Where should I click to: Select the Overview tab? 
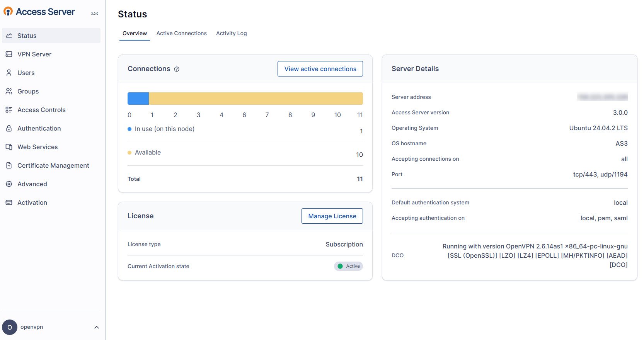tap(135, 33)
